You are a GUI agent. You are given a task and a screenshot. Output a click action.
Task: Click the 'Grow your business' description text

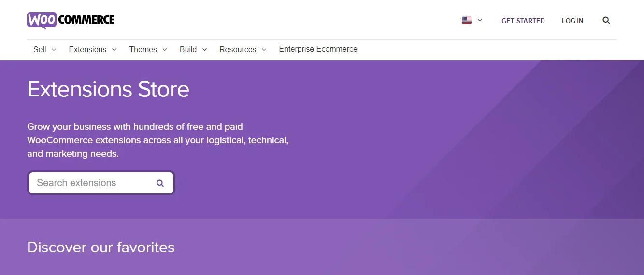point(158,140)
